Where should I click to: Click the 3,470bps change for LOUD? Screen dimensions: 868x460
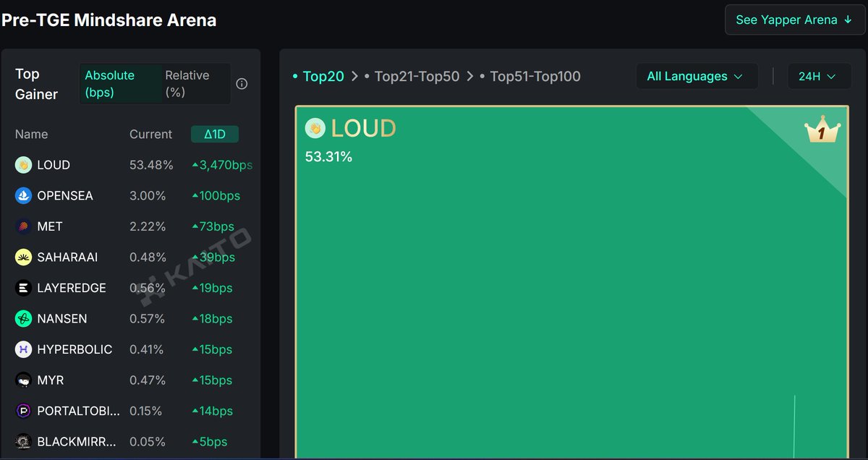tap(222, 165)
